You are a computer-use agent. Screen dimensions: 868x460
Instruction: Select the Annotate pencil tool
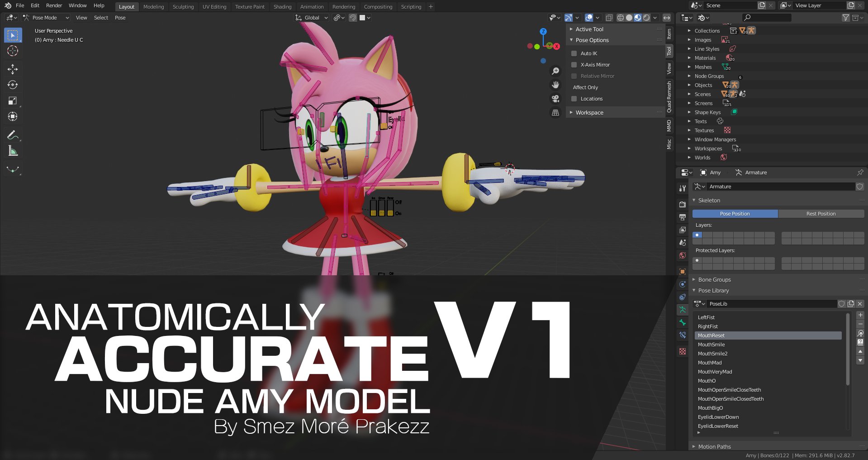click(x=13, y=135)
